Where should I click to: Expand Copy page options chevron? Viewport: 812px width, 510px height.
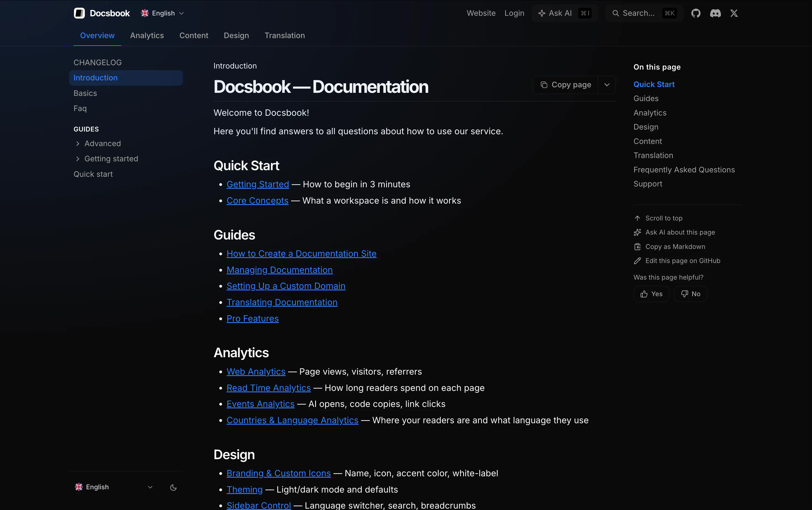(x=607, y=85)
